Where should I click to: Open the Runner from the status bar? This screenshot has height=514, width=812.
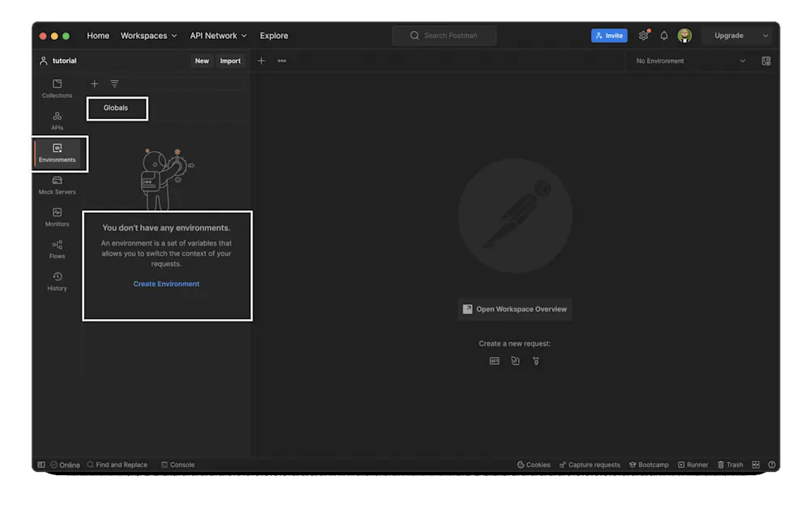(693, 464)
